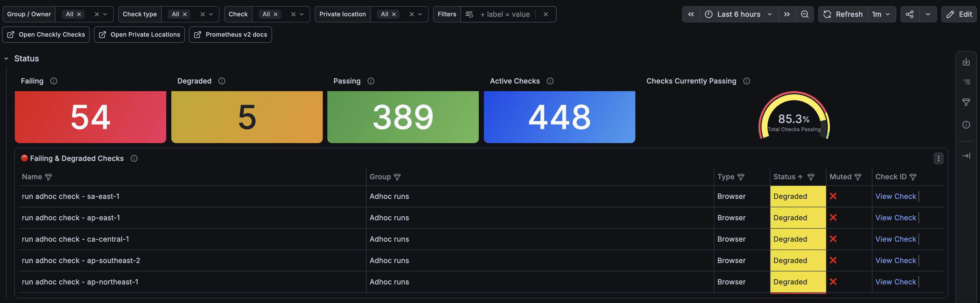The image size is (980, 303).
Task: Clear the Check filter selection
Action: coord(293,15)
